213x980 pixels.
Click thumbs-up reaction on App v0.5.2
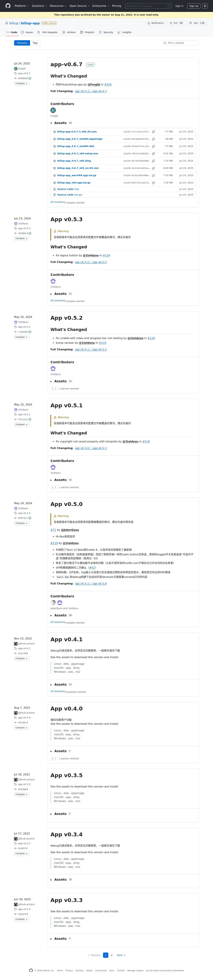54,388
